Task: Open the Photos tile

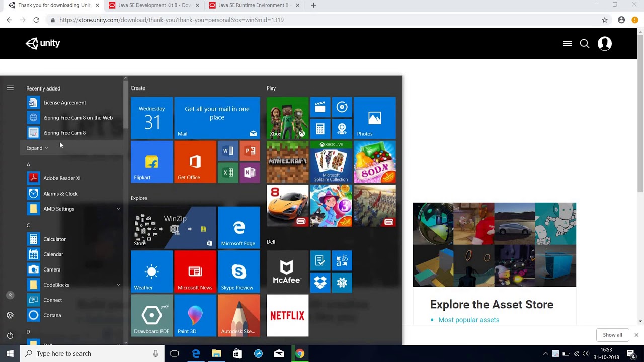Action: coord(375,118)
